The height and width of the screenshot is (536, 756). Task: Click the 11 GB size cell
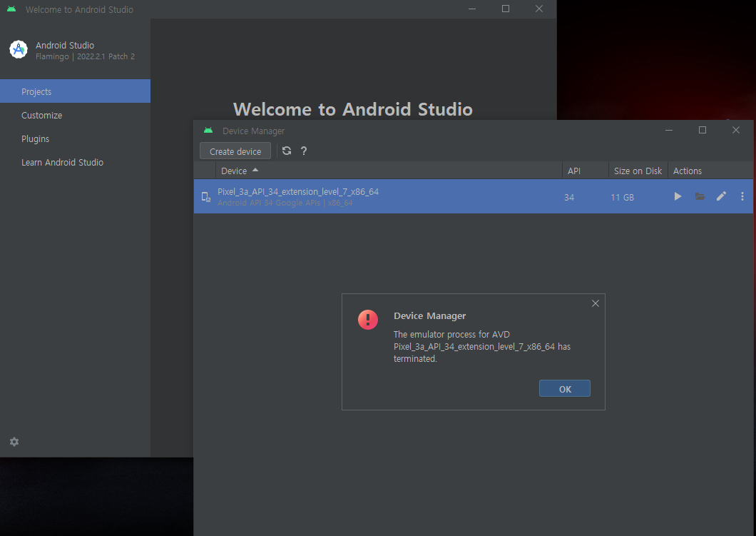pyautogui.click(x=622, y=197)
